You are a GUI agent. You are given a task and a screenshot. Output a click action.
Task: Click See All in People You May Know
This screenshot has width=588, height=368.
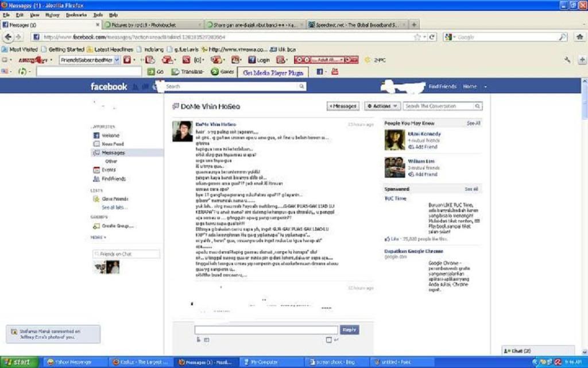473,123
